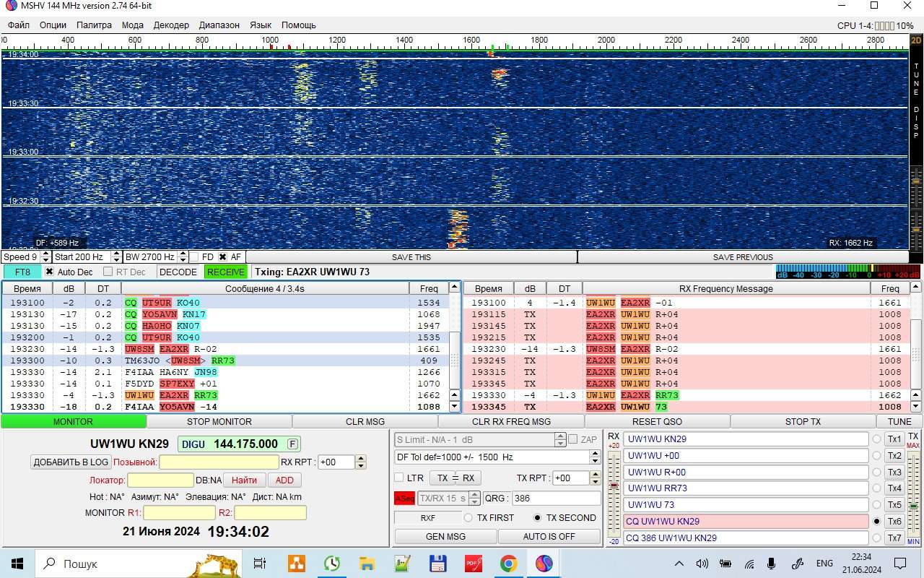This screenshot has height=578, width=924.
Task: Select the TX FIRST radio button
Action: [x=468, y=518]
